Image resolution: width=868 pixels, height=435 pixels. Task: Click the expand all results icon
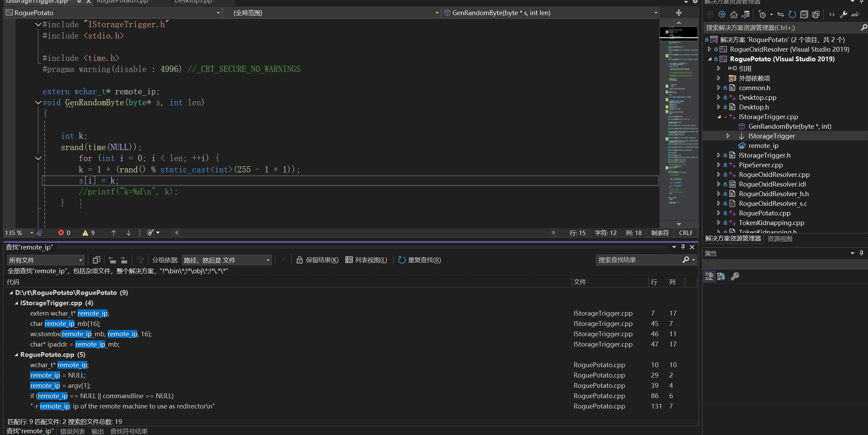click(x=124, y=260)
